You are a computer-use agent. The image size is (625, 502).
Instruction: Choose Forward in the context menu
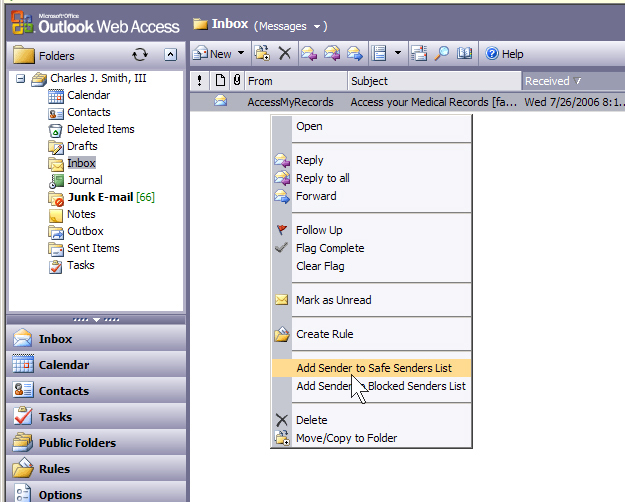(371, 196)
